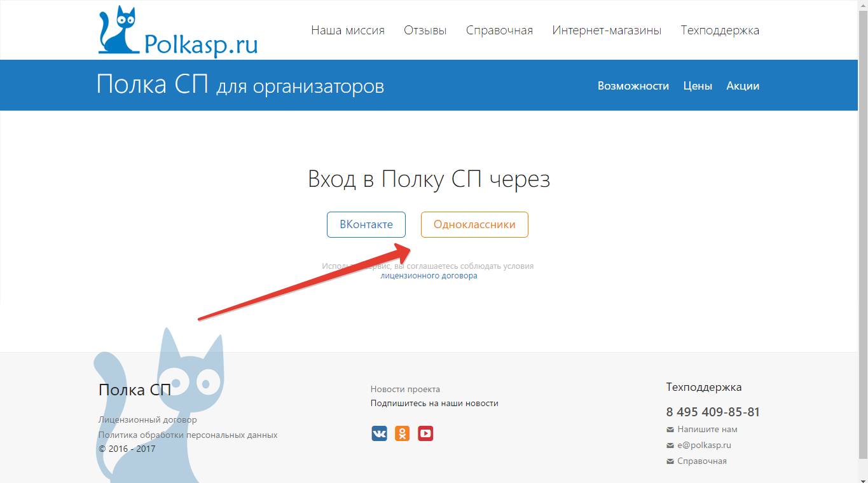Open 'Новости проекта' footer link
Viewport: 868px width, 483px height.
pos(405,389)
